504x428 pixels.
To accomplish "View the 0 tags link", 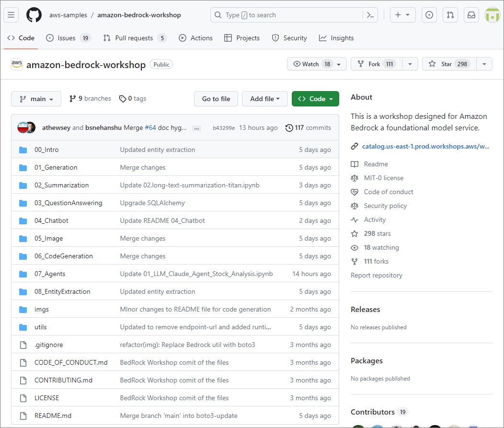I will click(x=132, y=98).
